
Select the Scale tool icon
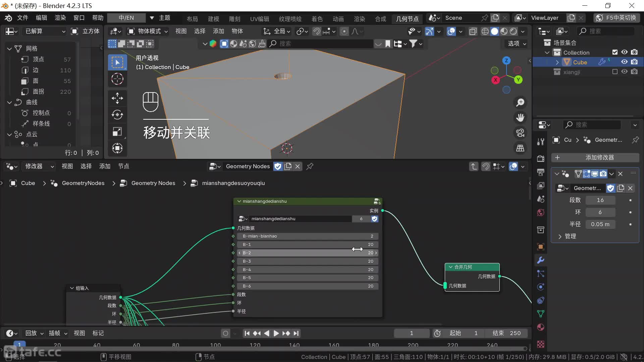(x=117, y=131)
